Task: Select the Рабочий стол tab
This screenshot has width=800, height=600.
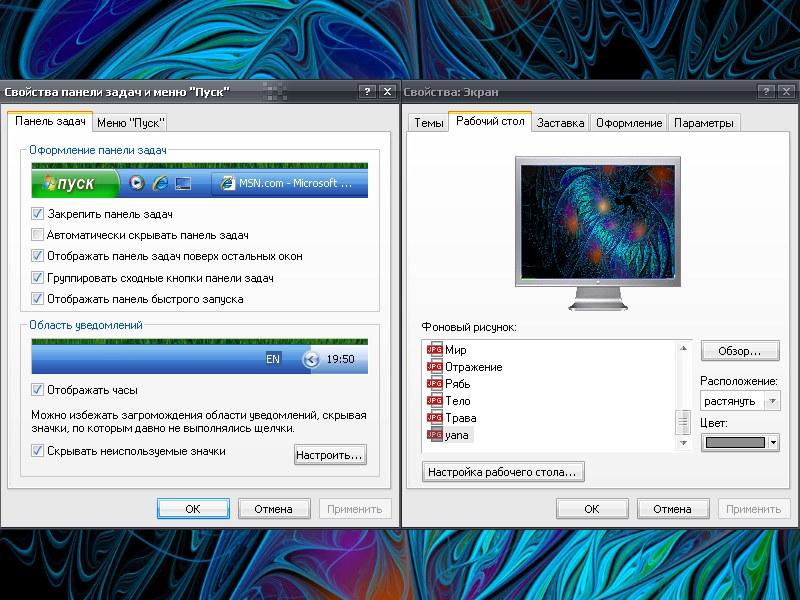Action: pos(490,121)
